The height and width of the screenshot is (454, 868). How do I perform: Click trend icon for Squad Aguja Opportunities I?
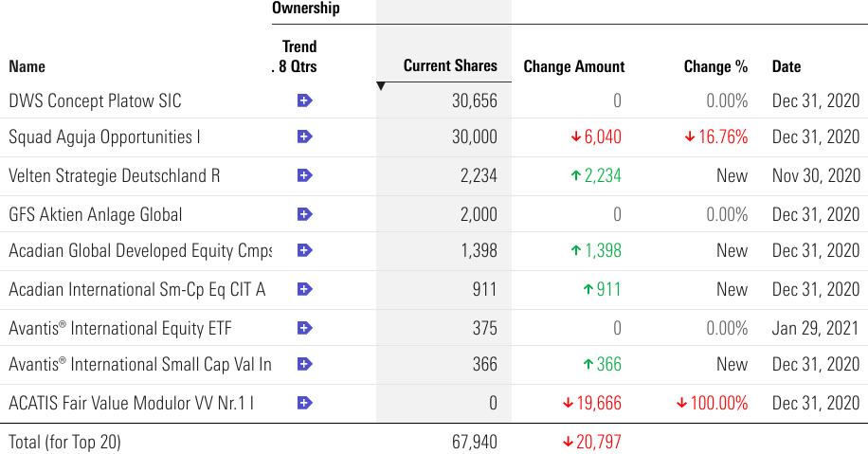[x=304, y=137]
